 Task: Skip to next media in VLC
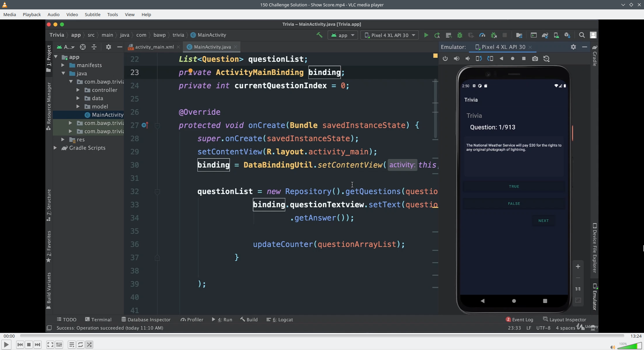38,345
